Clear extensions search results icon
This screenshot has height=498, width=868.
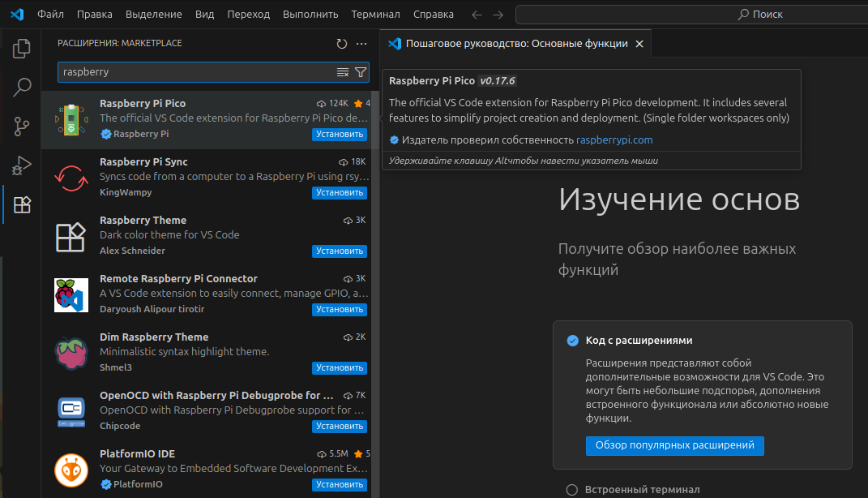click(x=343, y=72)
